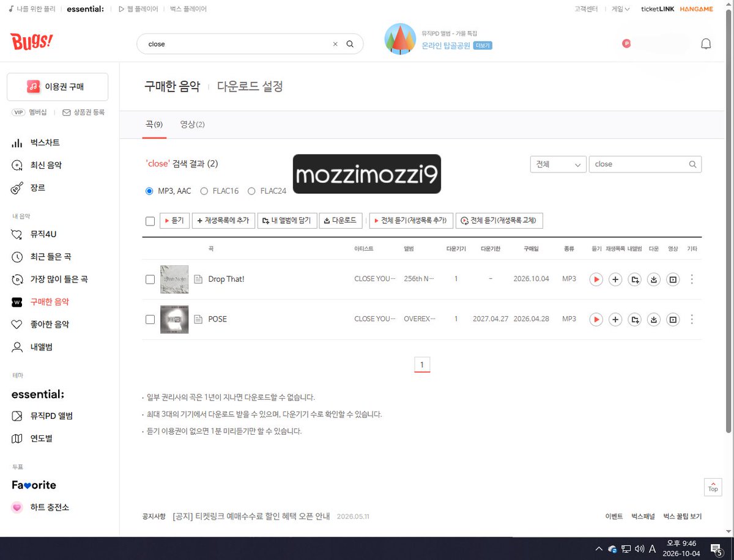734x560 pixels.
Task: Click 전체 듣기(재생목록 교체) button
Action: [499, 221]
